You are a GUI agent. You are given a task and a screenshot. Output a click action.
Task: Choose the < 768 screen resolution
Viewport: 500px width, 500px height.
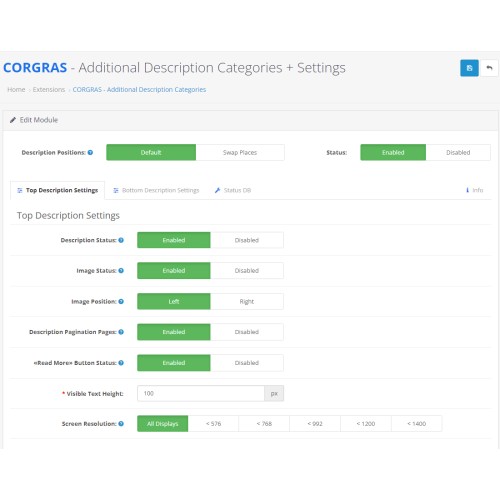[x=264, y=424]
